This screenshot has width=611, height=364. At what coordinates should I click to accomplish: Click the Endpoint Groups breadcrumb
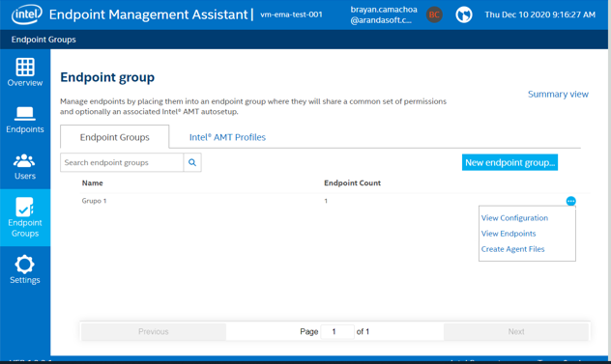[x=44, y=40]
